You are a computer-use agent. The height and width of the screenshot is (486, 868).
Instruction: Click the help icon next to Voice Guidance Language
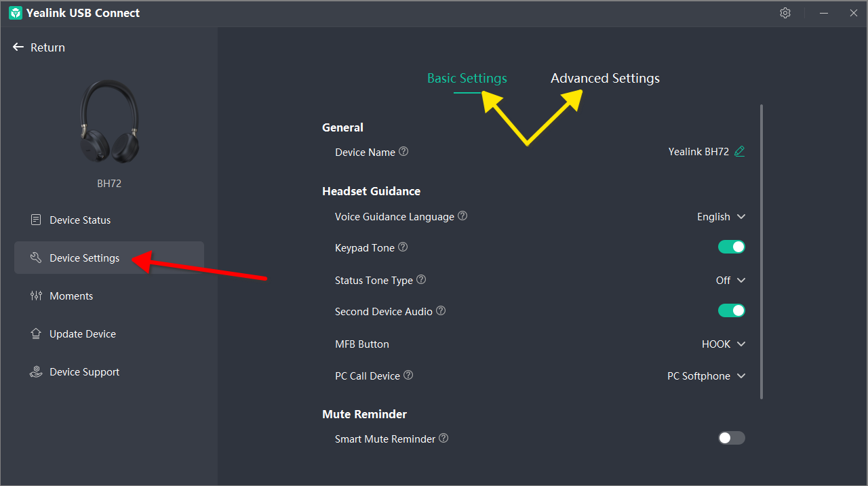click(462, 216)
